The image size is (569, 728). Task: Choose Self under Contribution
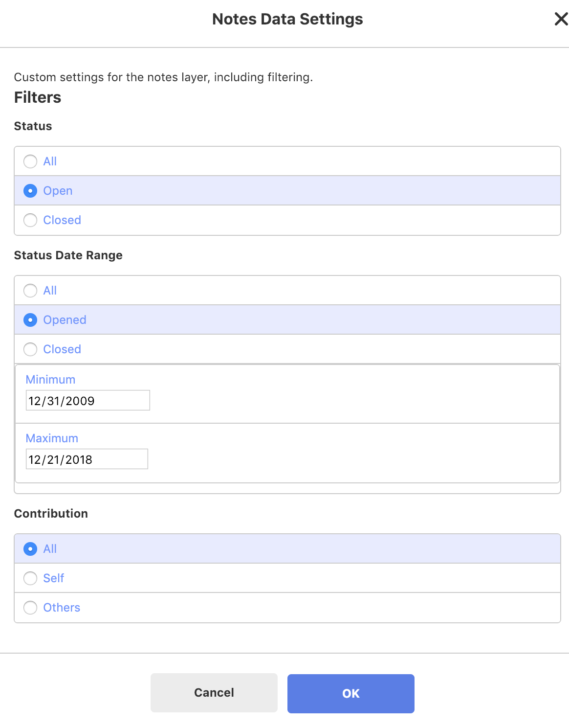[x=30, y=578]
